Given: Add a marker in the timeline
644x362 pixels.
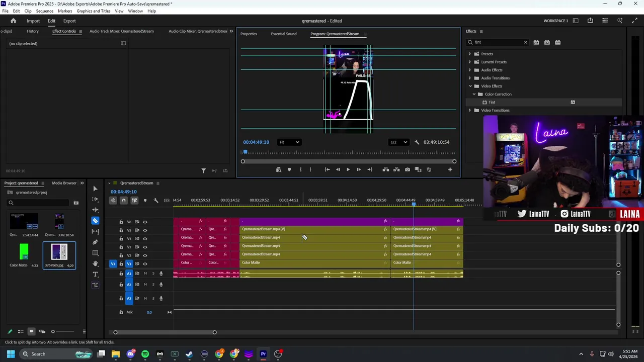Looking at the screenshot, I should [145, 200].
